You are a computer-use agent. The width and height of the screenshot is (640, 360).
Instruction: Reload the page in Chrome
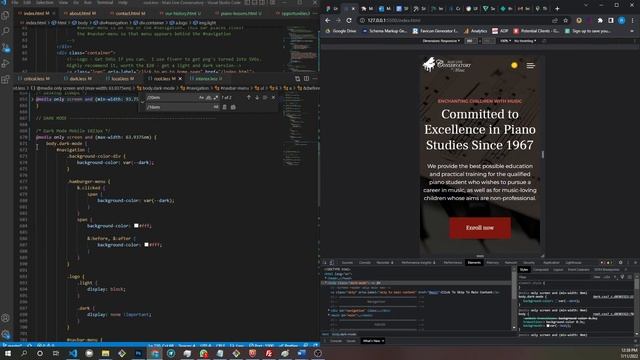(349, 20)
